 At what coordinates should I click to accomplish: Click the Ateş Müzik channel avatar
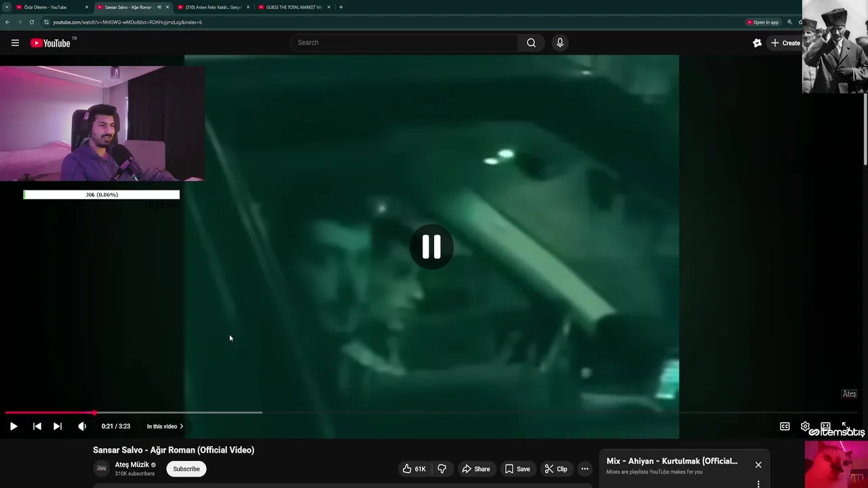[101, 468]
